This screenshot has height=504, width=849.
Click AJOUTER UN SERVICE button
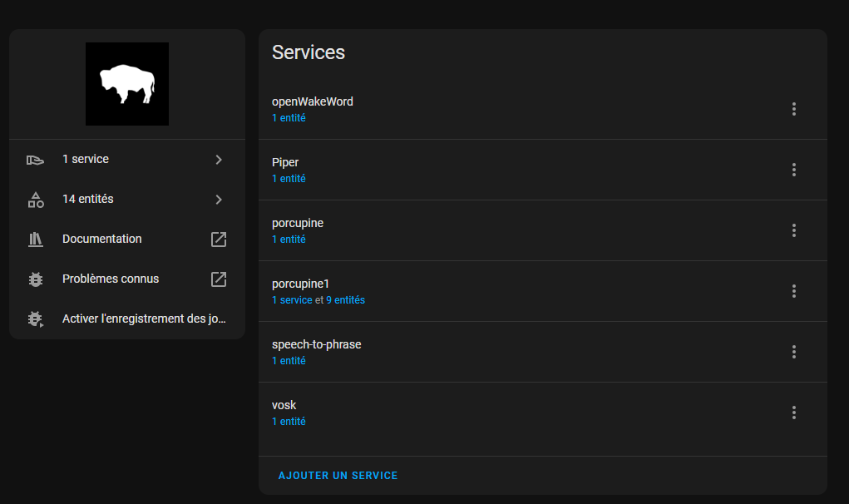click(x=338, y=476)
